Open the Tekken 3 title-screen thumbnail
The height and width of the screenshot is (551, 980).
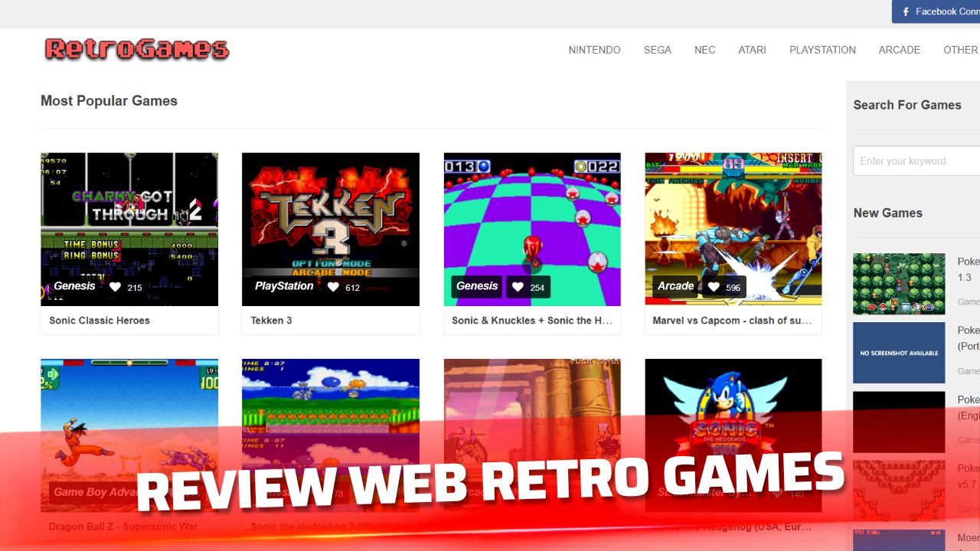click(x=331, y=230)
